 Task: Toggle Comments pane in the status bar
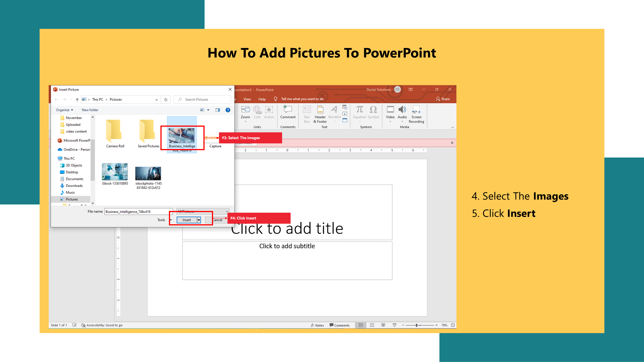pyautogui.click(x=340, y=326)
